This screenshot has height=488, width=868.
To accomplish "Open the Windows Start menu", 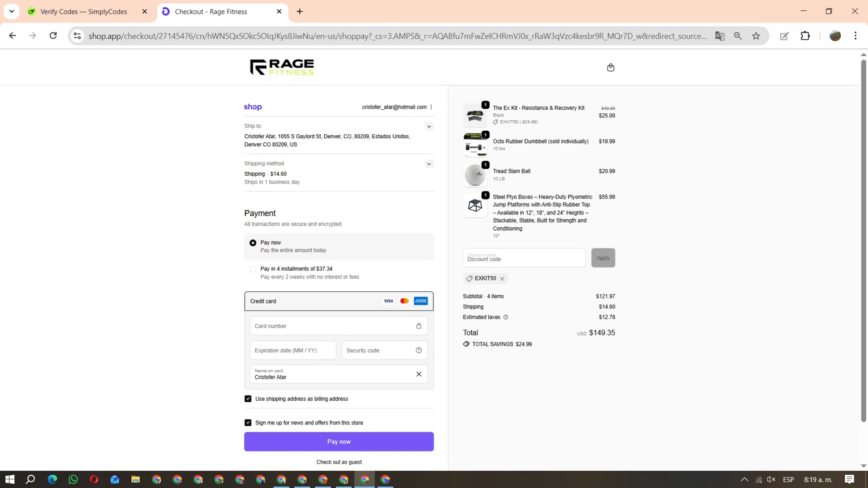I will tap(10, 479).
